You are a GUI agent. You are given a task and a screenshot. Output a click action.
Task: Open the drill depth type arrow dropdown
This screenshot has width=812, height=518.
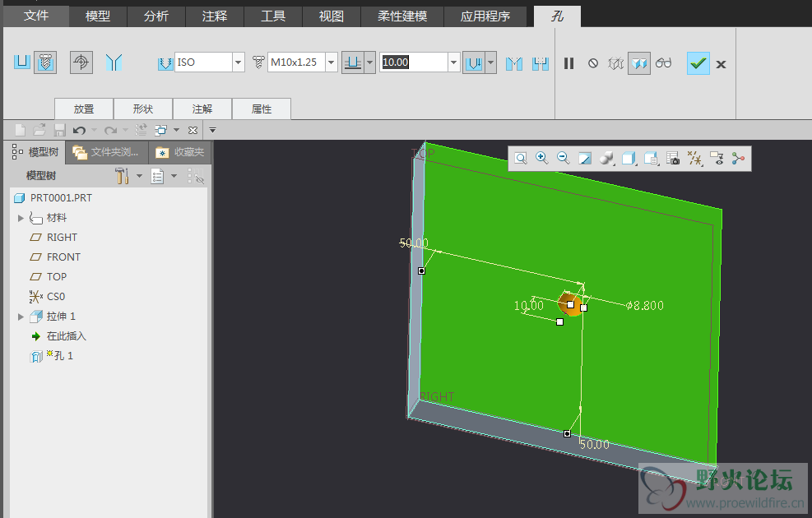click(x=491, y=62)
